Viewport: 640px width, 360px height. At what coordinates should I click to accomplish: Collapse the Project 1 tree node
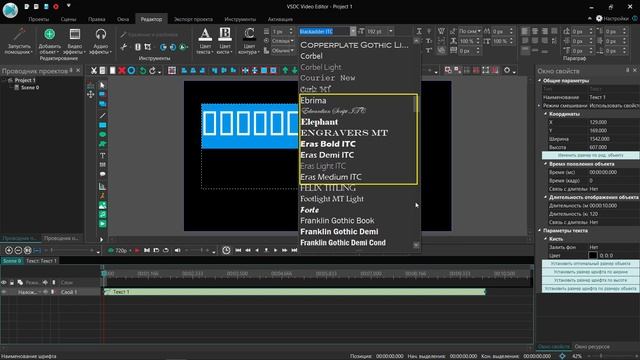pos(4,80)
